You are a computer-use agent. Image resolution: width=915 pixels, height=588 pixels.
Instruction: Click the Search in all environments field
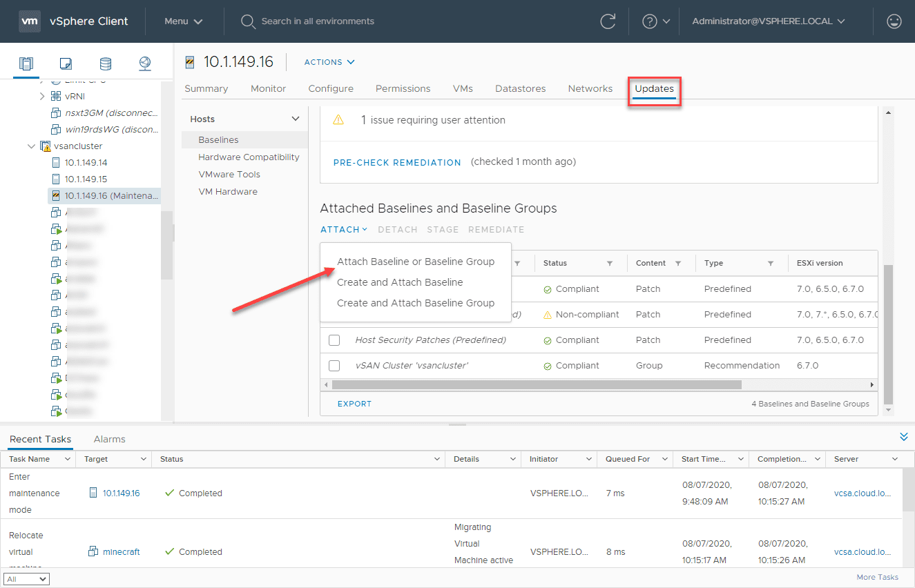(x=318, y=21)
